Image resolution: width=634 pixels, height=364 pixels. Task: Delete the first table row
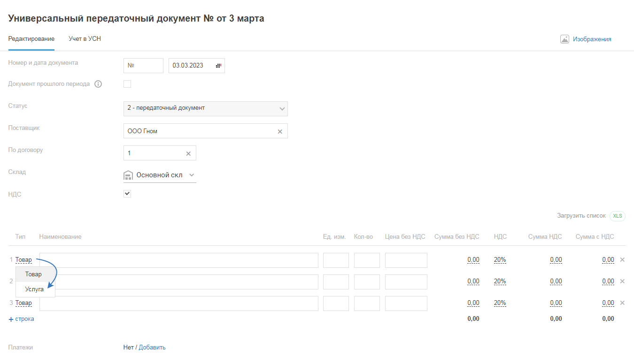pos(622,259)
